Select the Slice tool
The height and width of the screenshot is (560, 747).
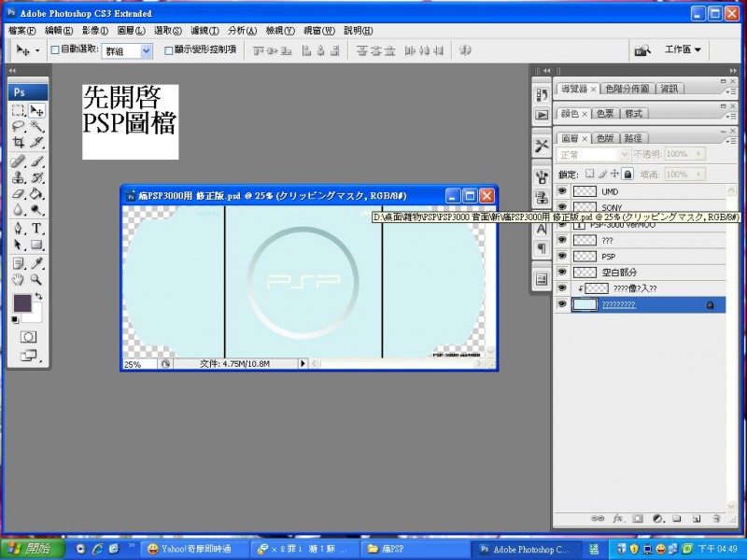[x=36, y=142]
